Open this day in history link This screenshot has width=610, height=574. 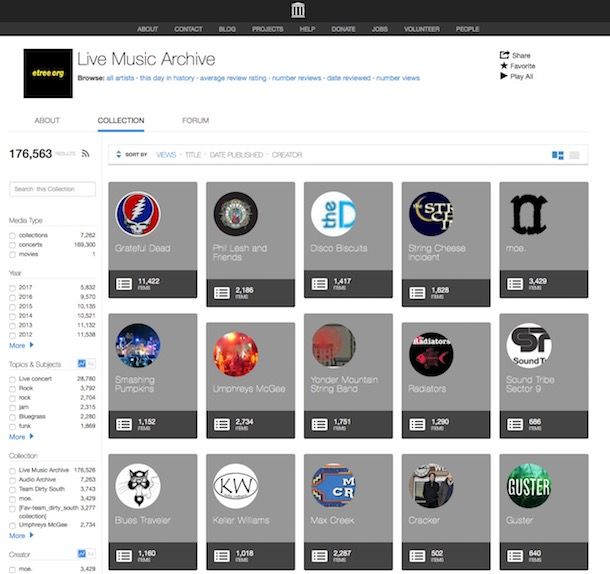[167, 78]
